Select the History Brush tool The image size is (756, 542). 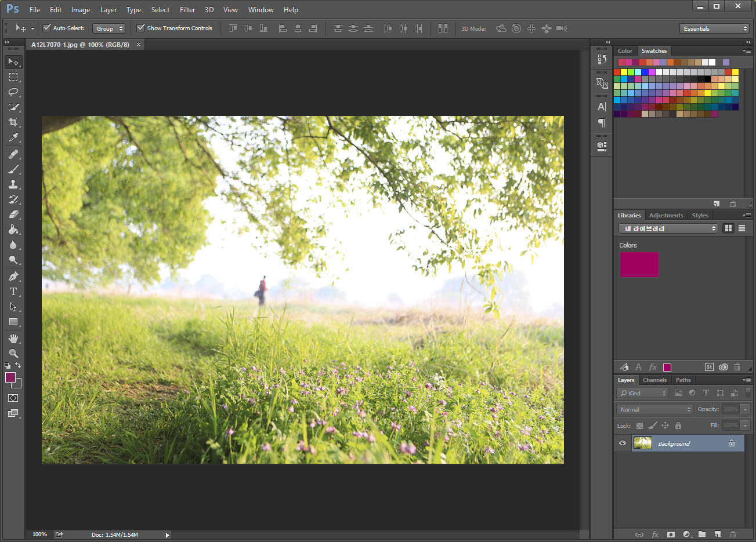[x=13, y=199]
